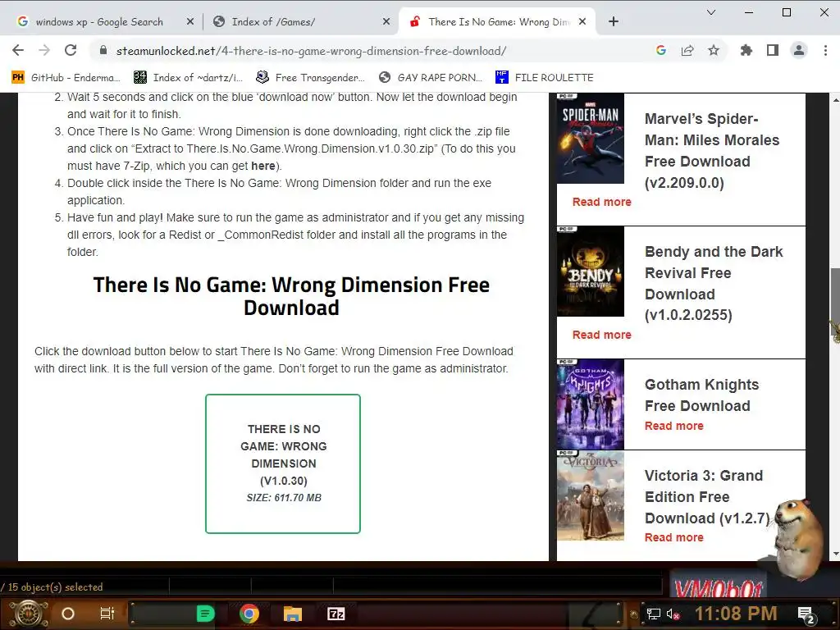Click the 'here' 7-Zip link
Screen dimensions: 840x630
263,166
